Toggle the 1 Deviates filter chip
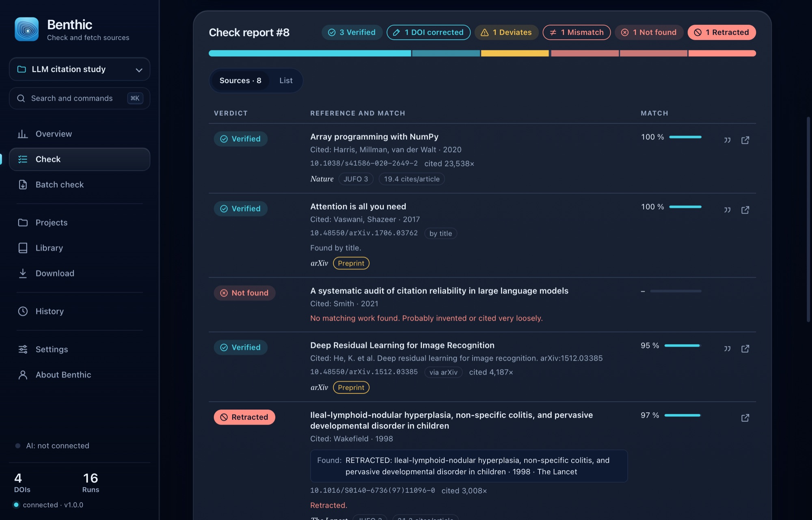 [x=506, y=32]
